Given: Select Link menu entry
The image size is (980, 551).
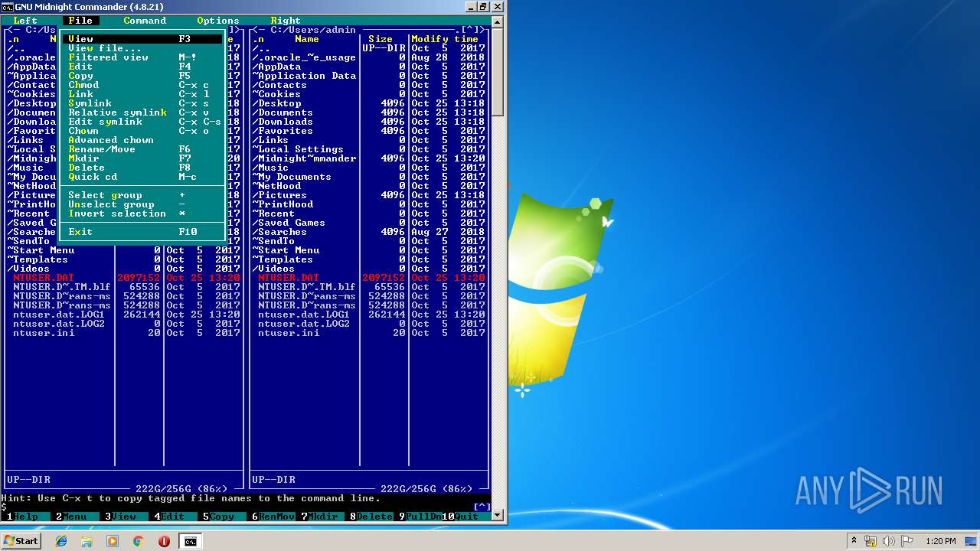Looking at the screenshot, I should tap(142, 94).
